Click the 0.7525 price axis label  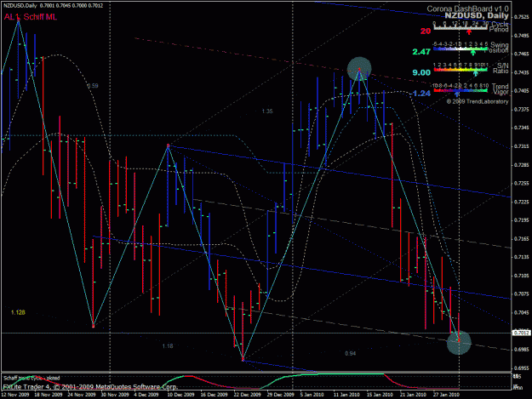(x=522, y=17)
